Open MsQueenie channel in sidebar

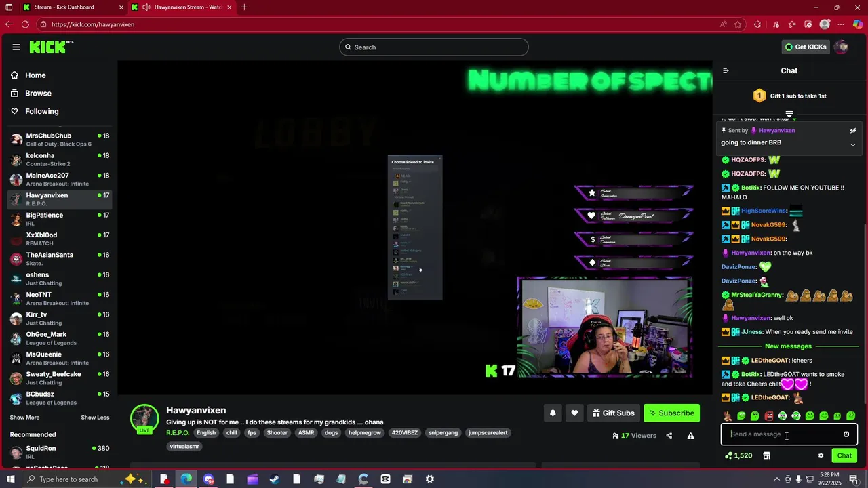click(60, 359)
